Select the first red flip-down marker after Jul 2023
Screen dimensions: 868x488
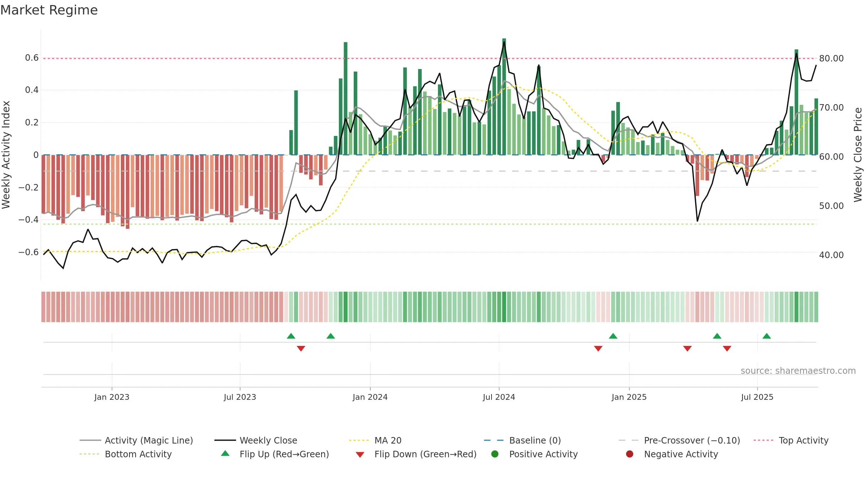301,348
